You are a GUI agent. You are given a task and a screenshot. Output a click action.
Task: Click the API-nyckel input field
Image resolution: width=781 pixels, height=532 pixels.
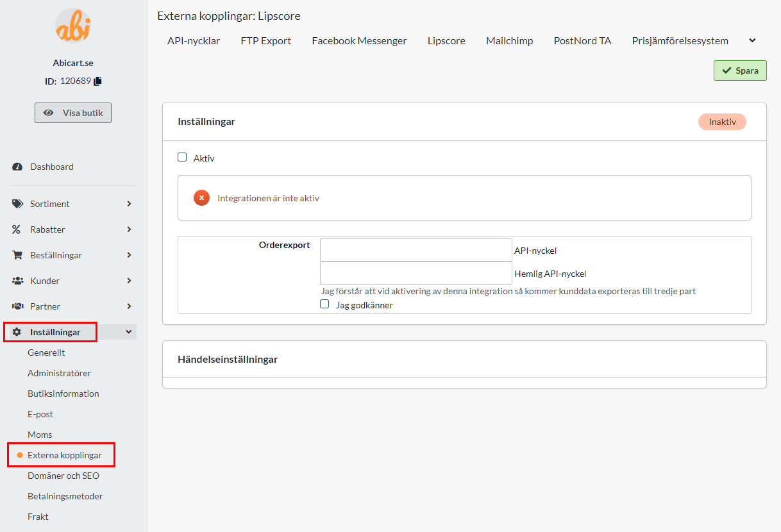[x=416, y=250]
